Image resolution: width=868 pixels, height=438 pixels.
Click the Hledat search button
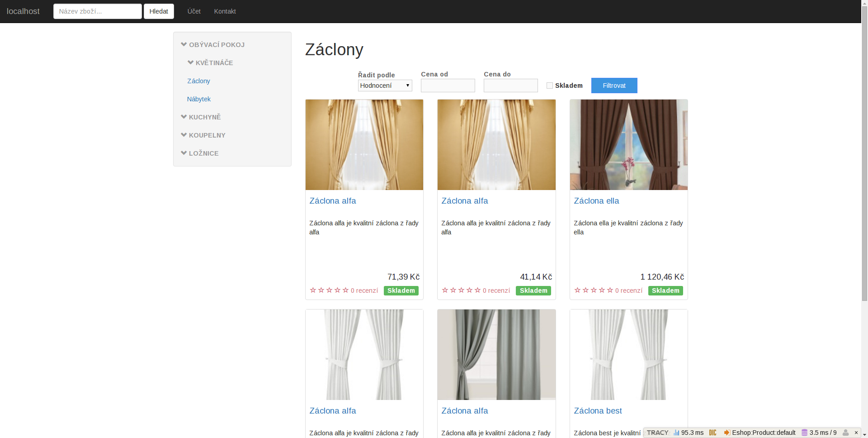(x=159, y=11)
